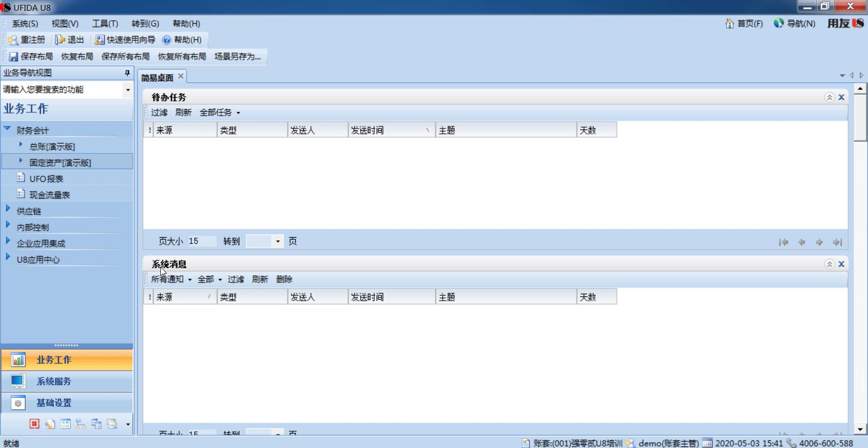868x448 pixels.
Task: Click the 退出 exit icon
Action: (x=60, y=40)
